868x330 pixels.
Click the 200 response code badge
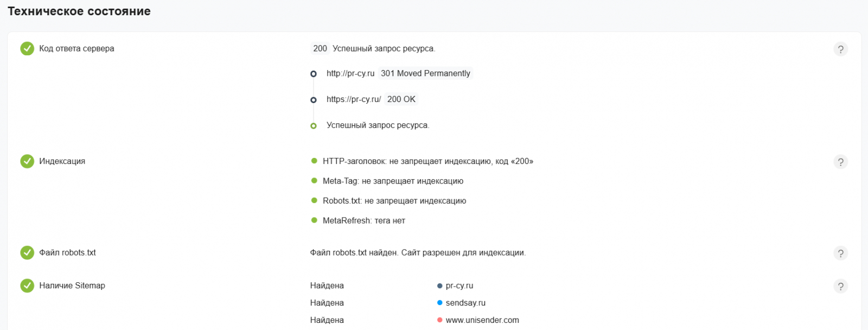320,48
